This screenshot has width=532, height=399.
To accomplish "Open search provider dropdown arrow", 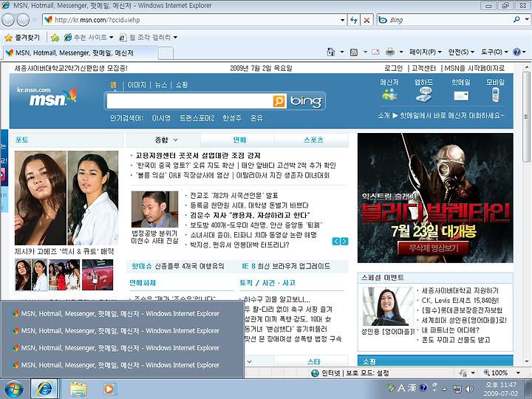I will (527, 20).
